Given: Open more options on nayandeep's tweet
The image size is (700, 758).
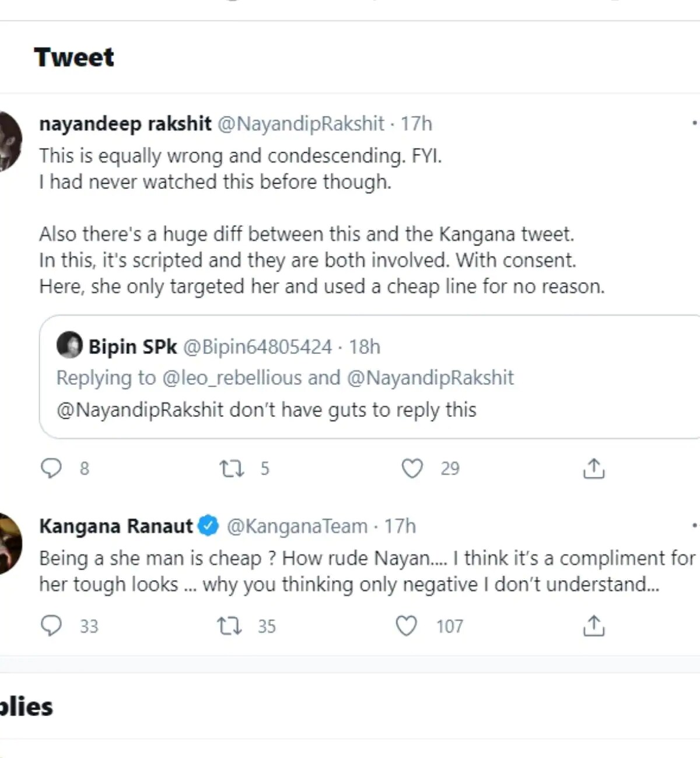Looking at the screenshot, I should pos(694,123).
